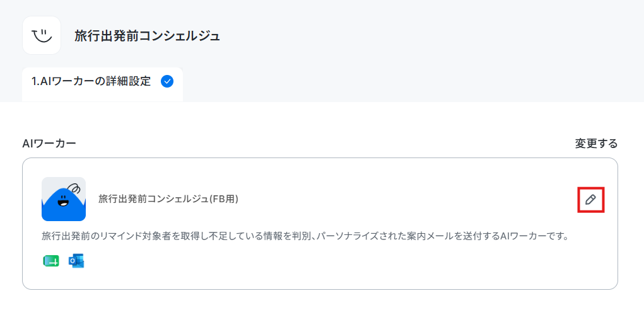Click the AIワーカー section label
Image resolution: width=644 pixels, height=332 pixels.
point(49,144)
